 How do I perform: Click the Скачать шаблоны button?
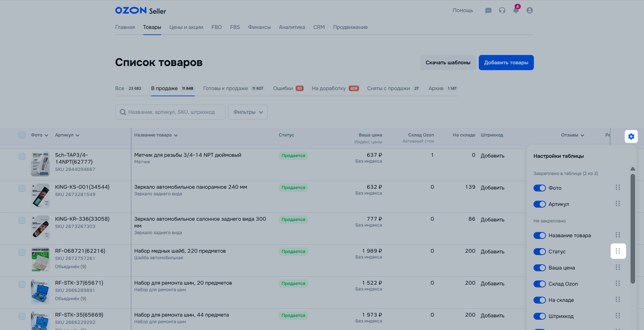pos(448,63)
